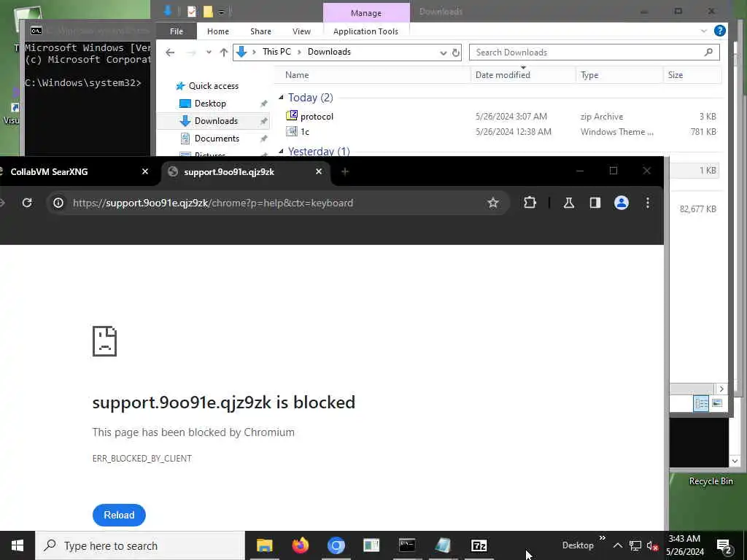
Task: Click New folder icon in Explorer title bar
Action: tap(208, 11)
